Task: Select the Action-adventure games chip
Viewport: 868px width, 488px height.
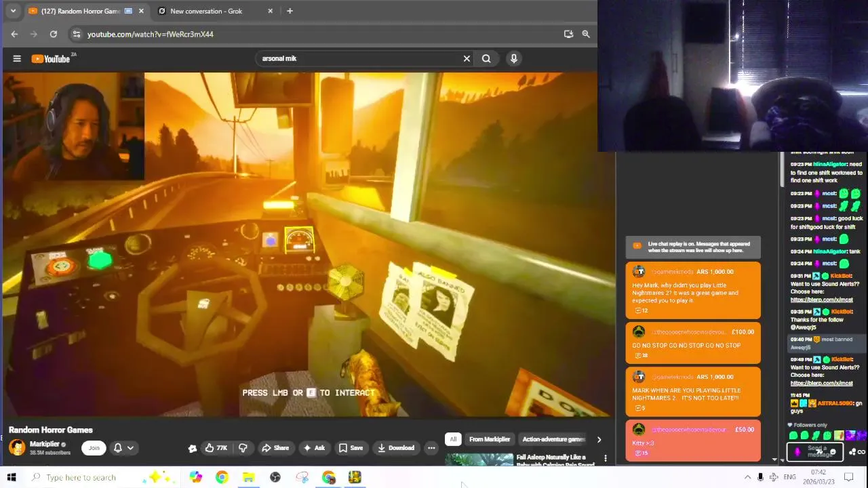Action: click(553, 439)
